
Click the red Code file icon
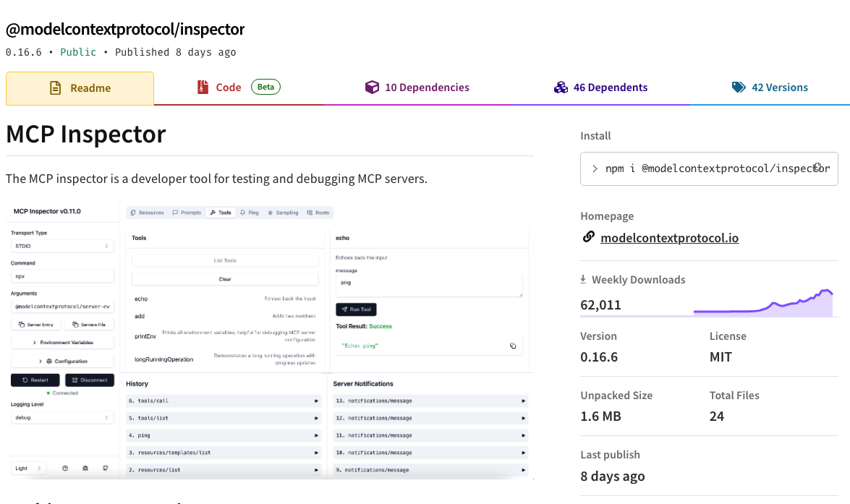[x=203, y=87]
